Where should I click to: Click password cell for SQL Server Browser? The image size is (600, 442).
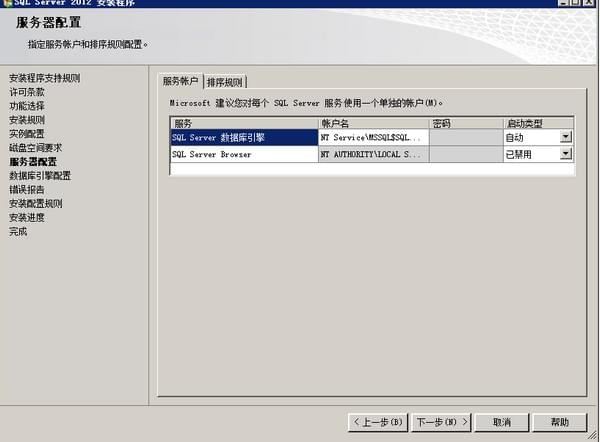point(466,154)
